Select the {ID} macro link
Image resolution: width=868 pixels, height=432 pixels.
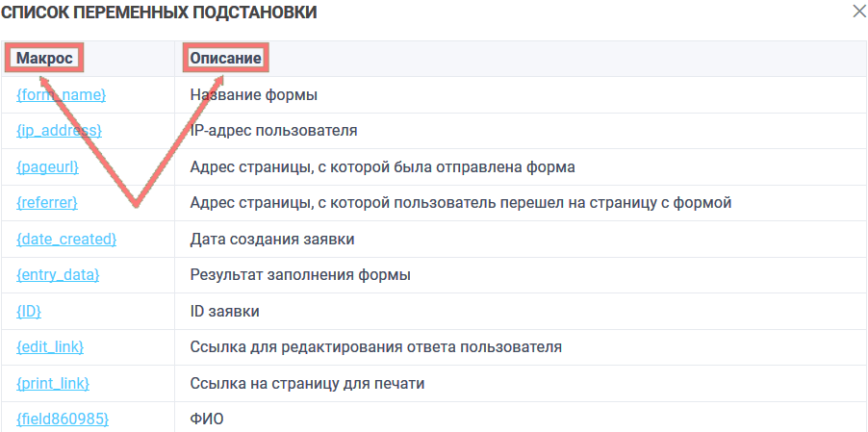tap(29, 311)
